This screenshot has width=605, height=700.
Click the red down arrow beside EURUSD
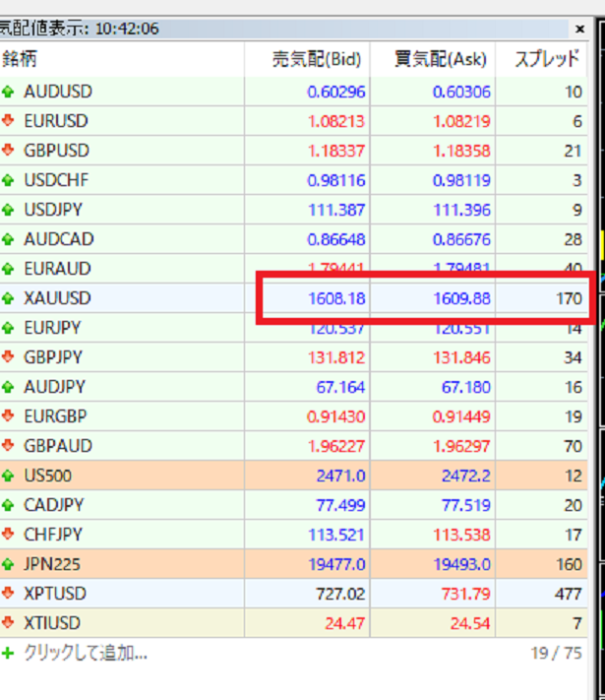(9, 121)
